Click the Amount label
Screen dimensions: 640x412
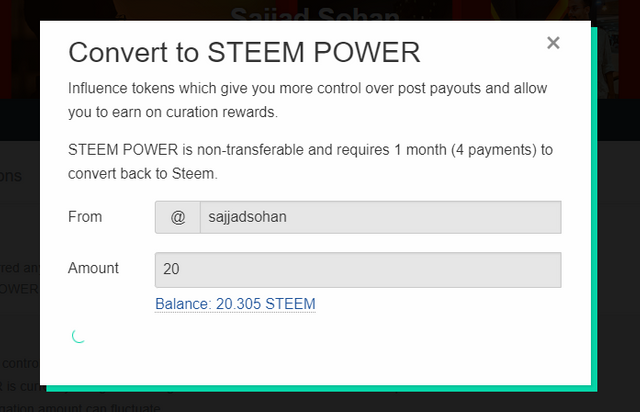[x=93, y=268]
